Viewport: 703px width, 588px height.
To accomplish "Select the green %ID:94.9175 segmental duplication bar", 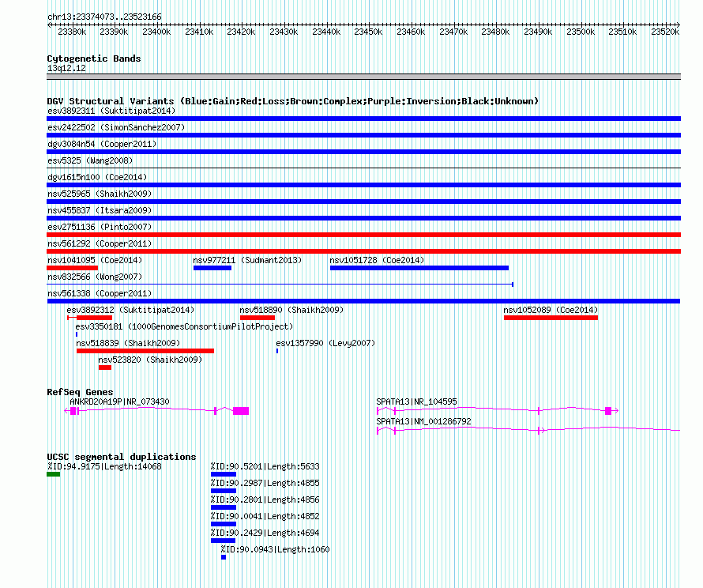I will tap(54, 474).
